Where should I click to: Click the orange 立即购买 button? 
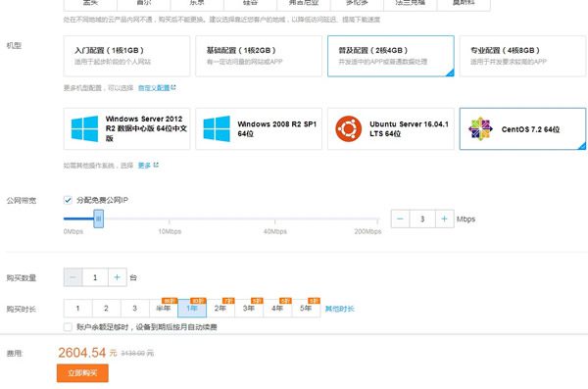click(x=82, y=373)
